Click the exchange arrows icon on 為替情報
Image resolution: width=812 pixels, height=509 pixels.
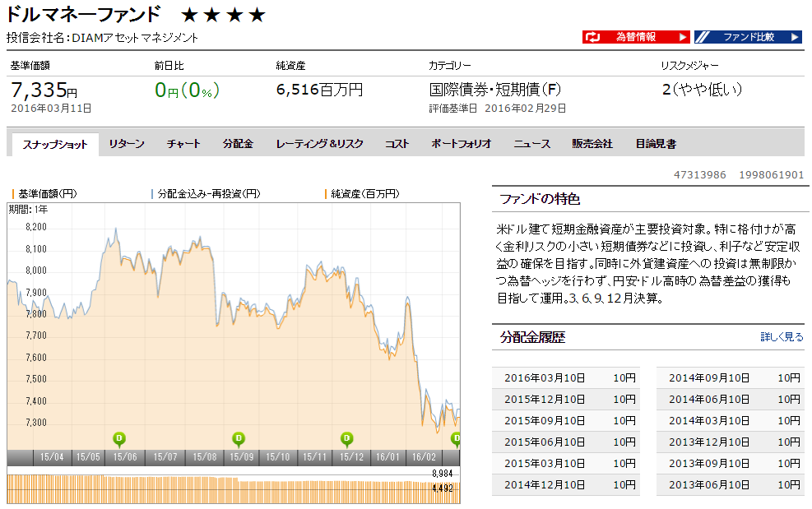pos(592,37)
